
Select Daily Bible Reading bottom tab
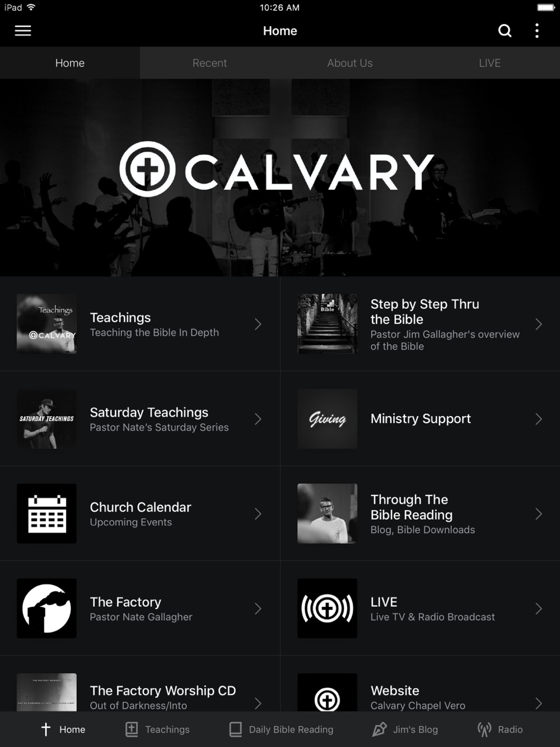pos(281,729)
